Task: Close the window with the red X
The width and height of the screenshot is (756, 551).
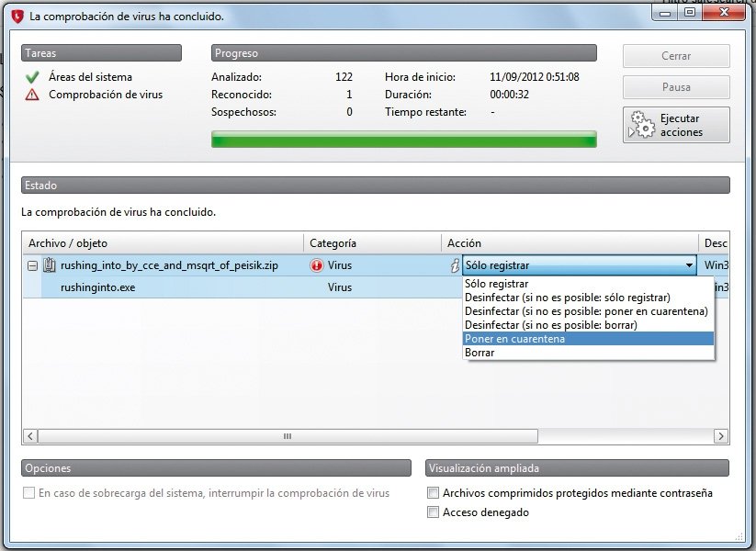Action: click(724, 13)
